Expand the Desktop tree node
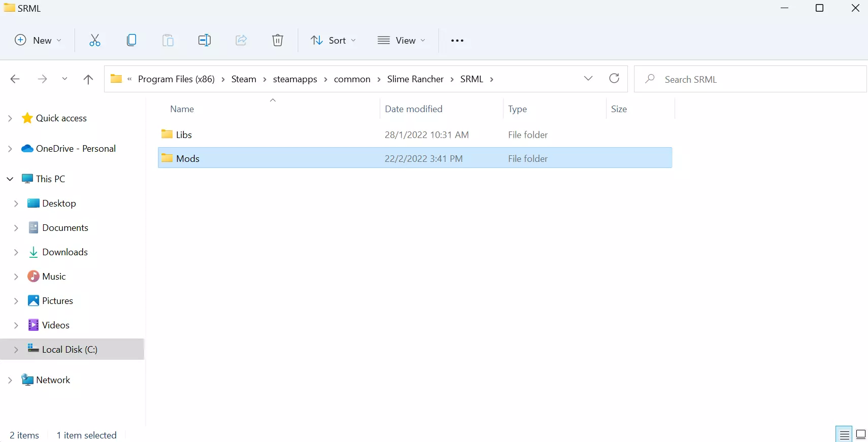 [16, 203]
